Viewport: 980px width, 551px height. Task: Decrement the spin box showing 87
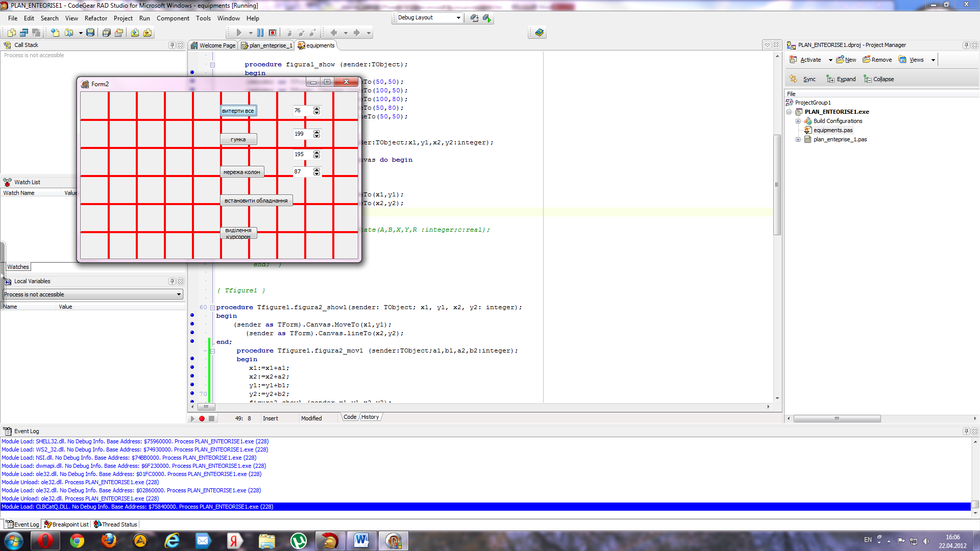click(x=317, y=174)
